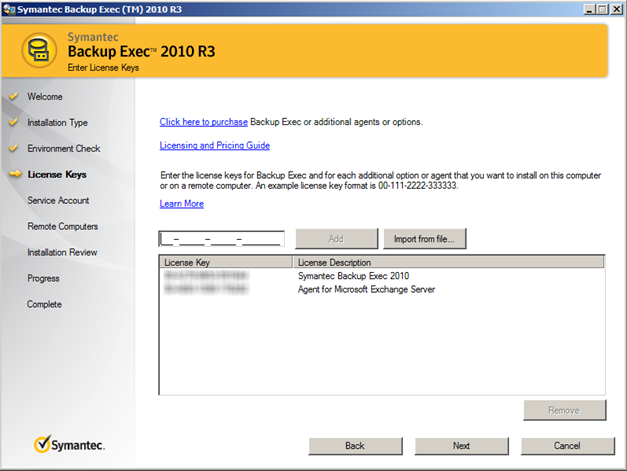The image size is (627, 471).
Task: Click the Welcome step label
Action: pyautogui.click(x=45, y=97)
